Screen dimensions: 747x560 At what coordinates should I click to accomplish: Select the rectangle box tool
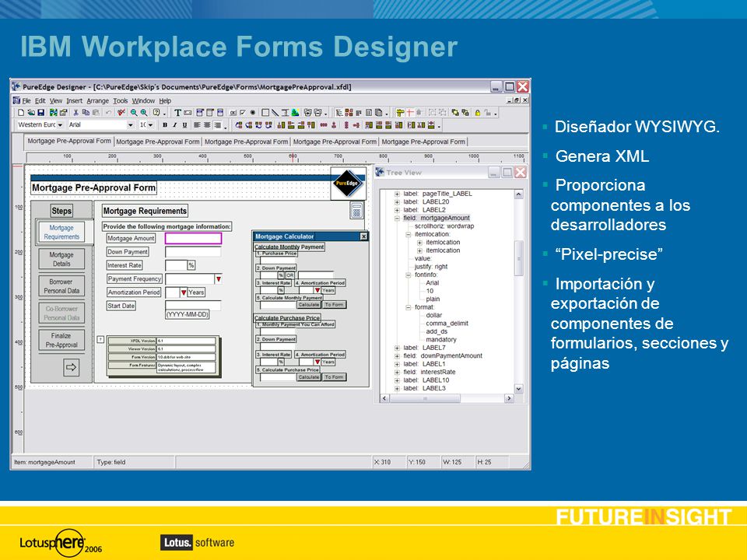pyautogui.click(x=265, y=112)
